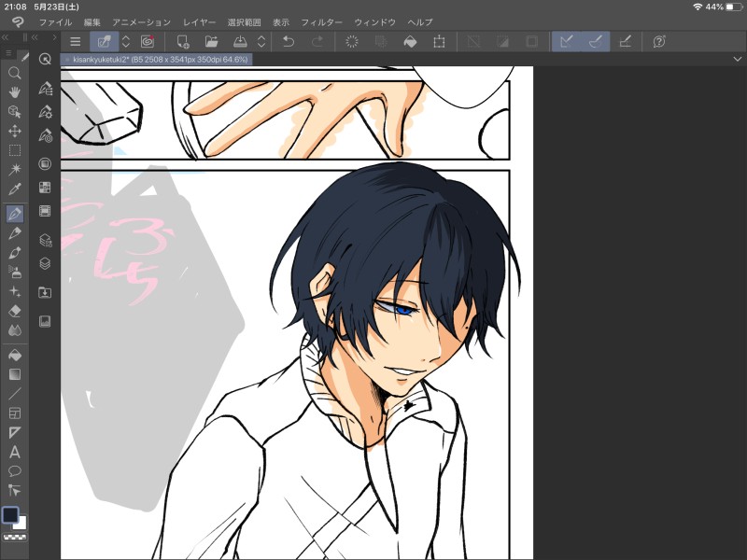
Task: Select the Brush tool
Action: 15,252
